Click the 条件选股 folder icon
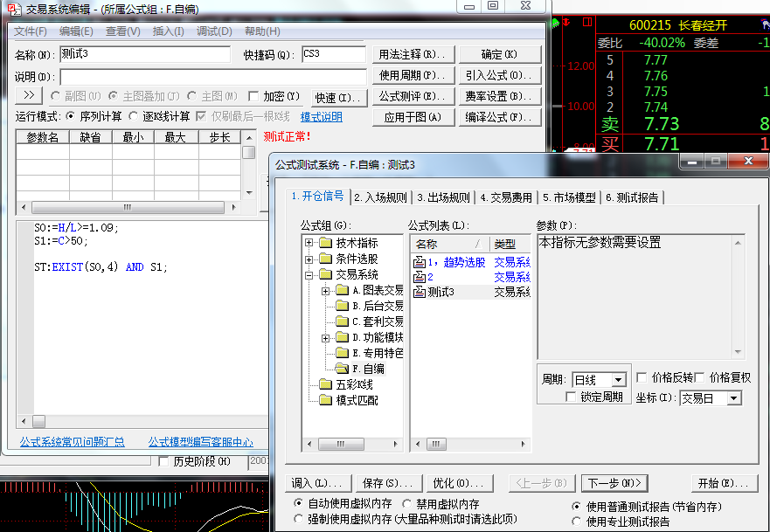Image resolution: width=770 pixels, height=532 pixels. 325,259
